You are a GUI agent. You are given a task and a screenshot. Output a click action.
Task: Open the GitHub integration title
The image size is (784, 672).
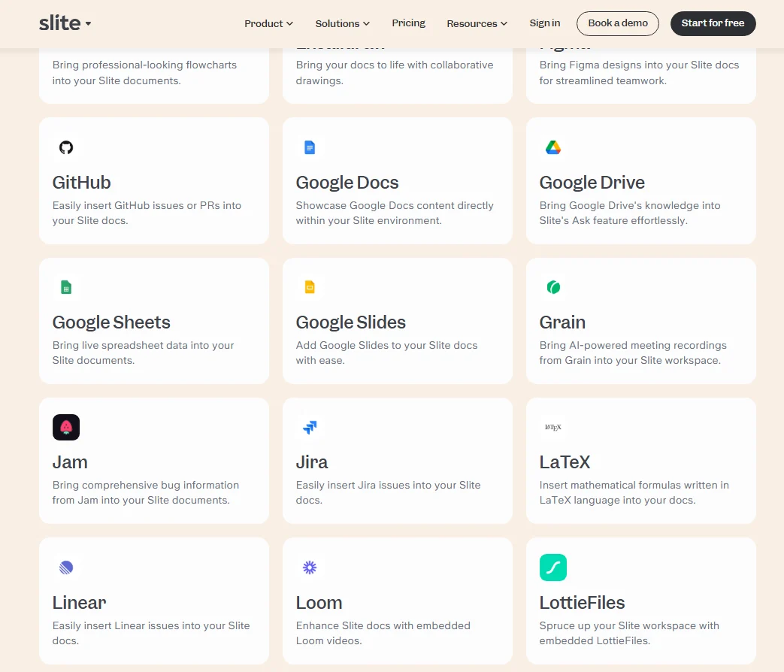coord(81,183)
